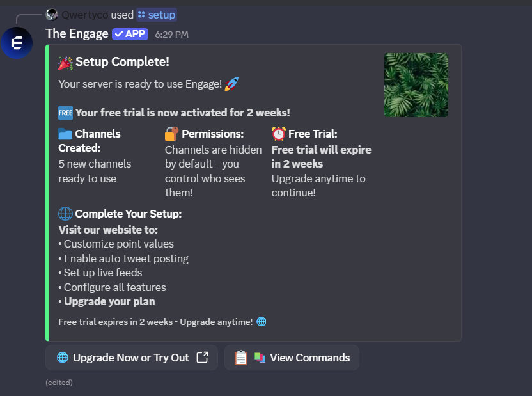Click the folder emoji beside Channels Created
Image resolution: width=532 pixels, height=396 pixels.
tap(65, 134)
